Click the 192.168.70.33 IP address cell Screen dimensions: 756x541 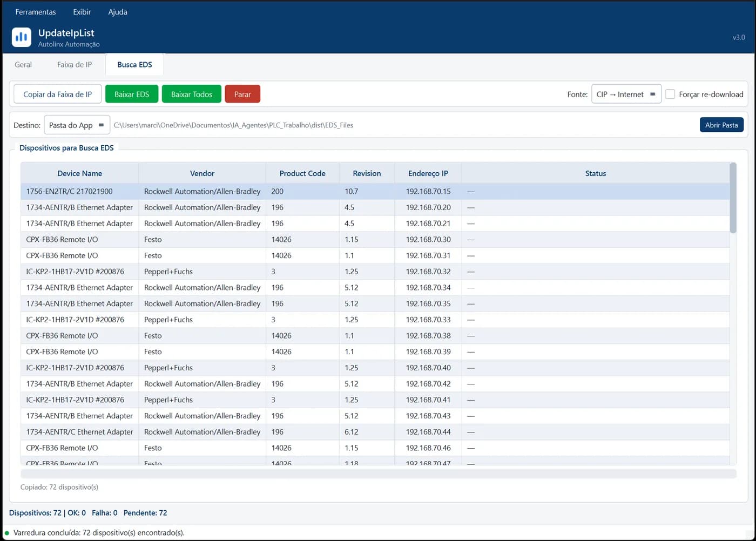pyautogui.click(x=428, y=320)
